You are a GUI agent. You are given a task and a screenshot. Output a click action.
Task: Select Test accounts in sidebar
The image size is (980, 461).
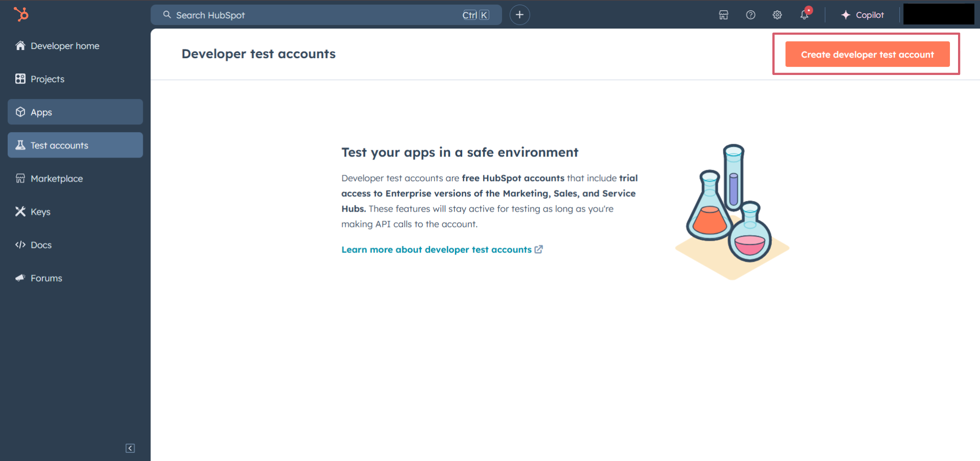[x=75, y=145]
